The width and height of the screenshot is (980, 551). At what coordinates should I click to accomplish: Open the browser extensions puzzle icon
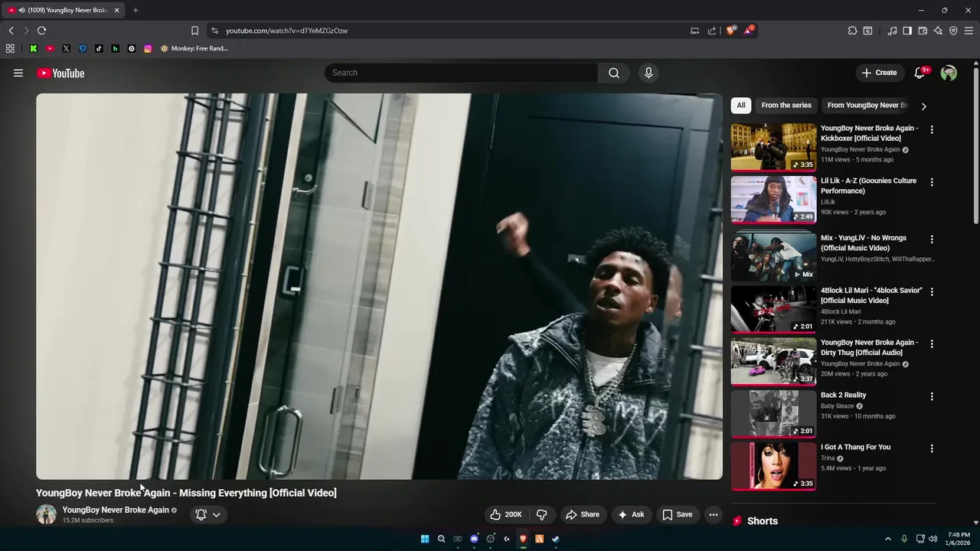pyautogui.click(x=852, y=31)
